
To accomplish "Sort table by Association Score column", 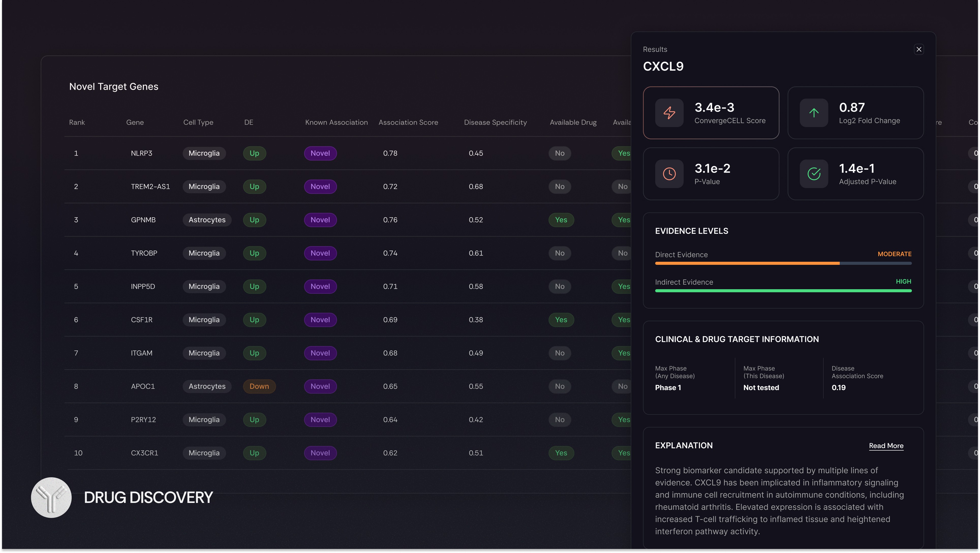I will click(x=408, y=122).
